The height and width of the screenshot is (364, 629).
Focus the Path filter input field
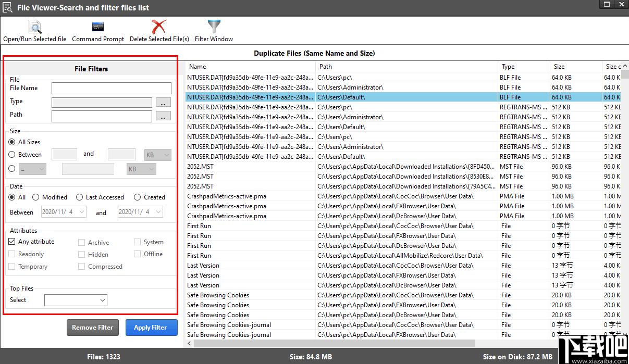pos(102,116)
